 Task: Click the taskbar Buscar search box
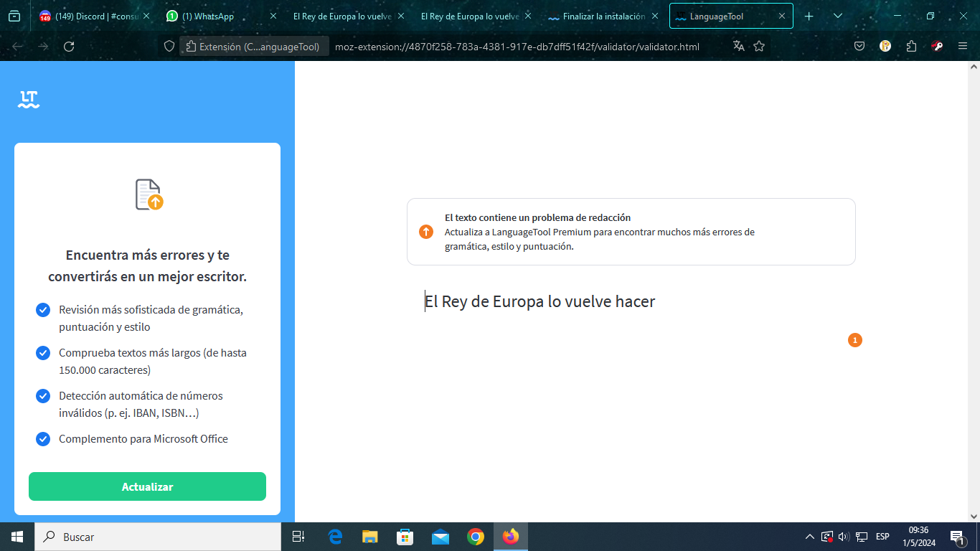[158, 537]
